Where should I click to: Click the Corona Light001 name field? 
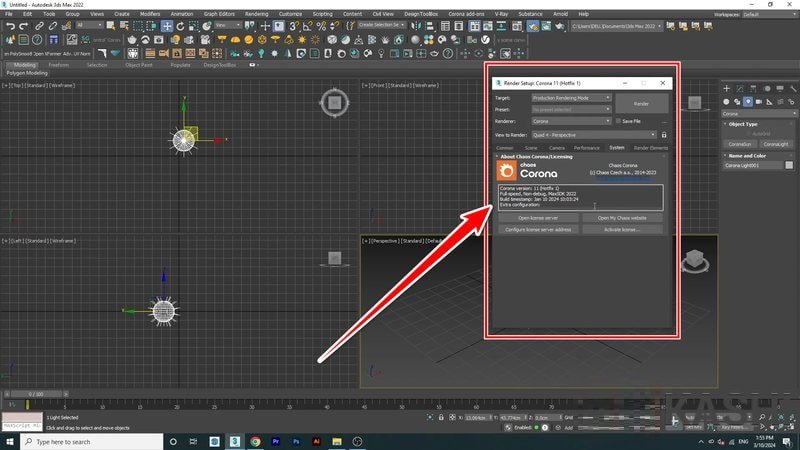pos(753,165)
